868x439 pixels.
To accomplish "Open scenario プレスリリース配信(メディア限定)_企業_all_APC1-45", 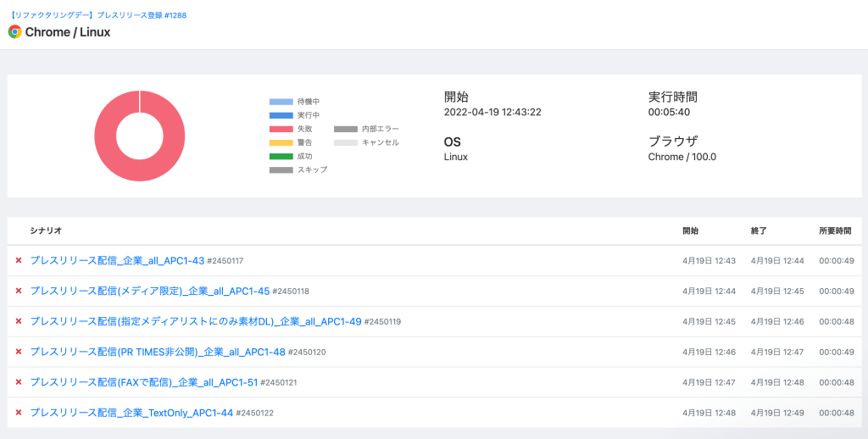I will click(149, 291).
